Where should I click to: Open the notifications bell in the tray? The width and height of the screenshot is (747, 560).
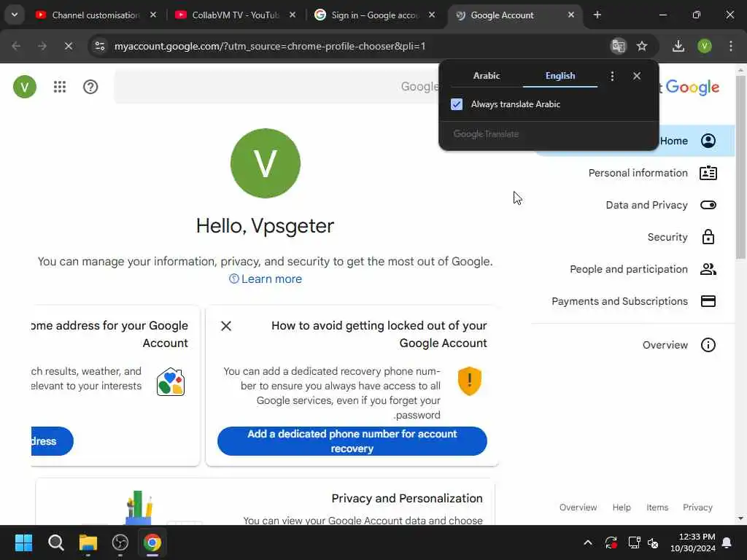pos(727,542)
